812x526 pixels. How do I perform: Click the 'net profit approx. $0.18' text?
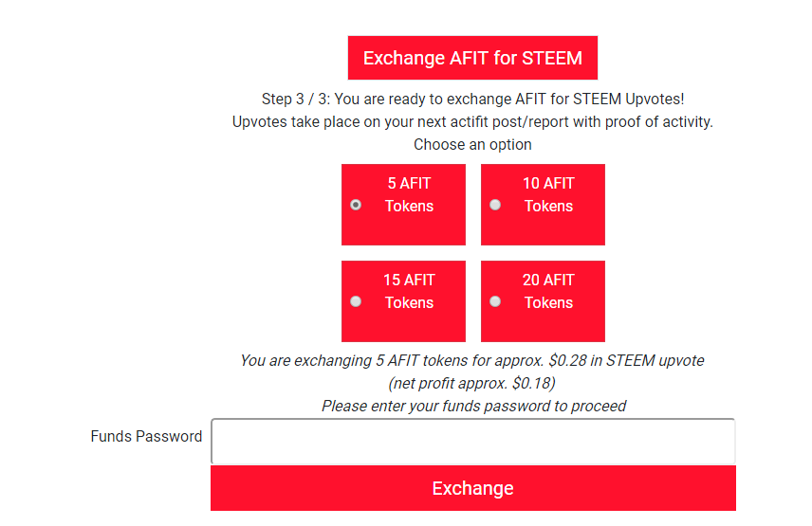[x=471, y=383]
